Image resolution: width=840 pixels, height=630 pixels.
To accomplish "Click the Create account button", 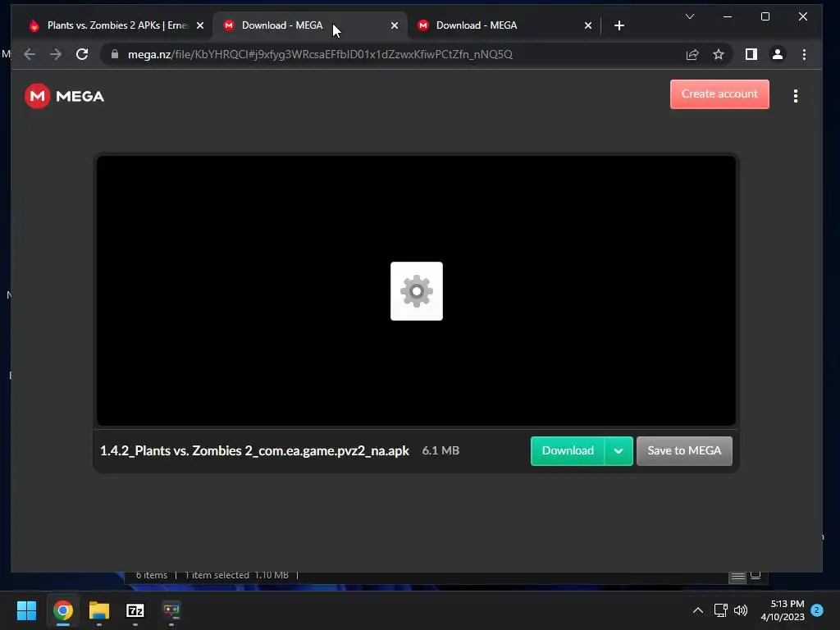I will [x=719, y=94].
